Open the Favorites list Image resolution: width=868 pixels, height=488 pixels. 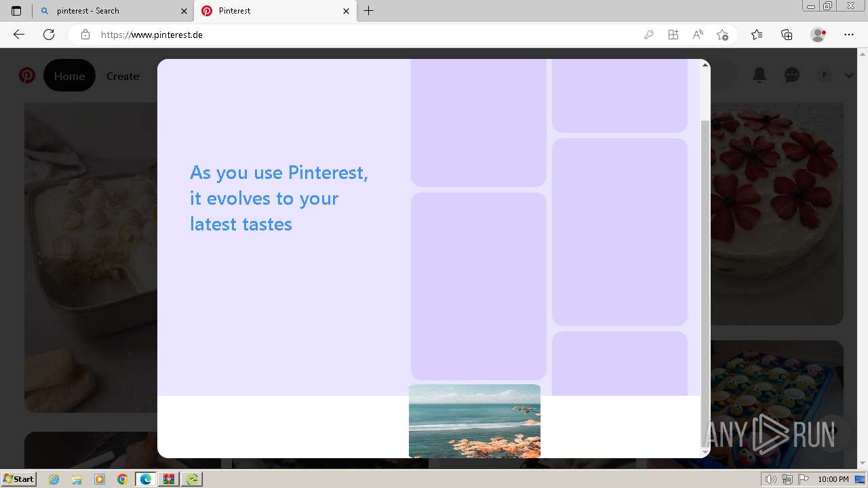coord(757,35)
